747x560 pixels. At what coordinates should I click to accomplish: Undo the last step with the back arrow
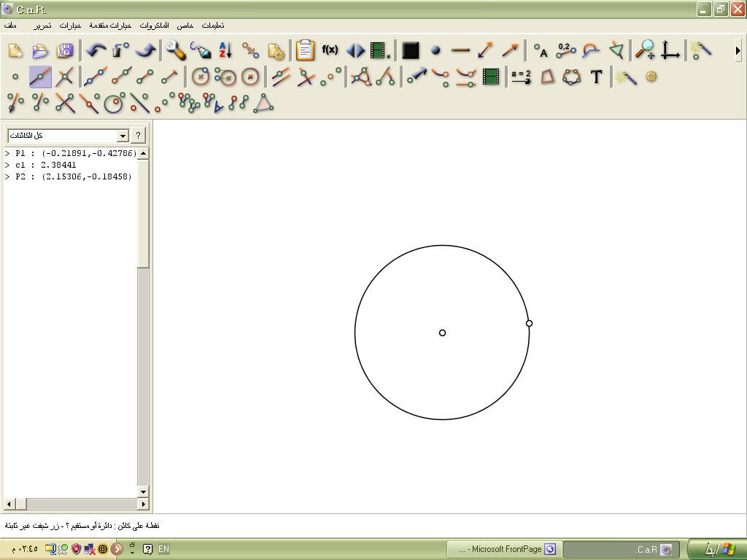click(96, 50)
